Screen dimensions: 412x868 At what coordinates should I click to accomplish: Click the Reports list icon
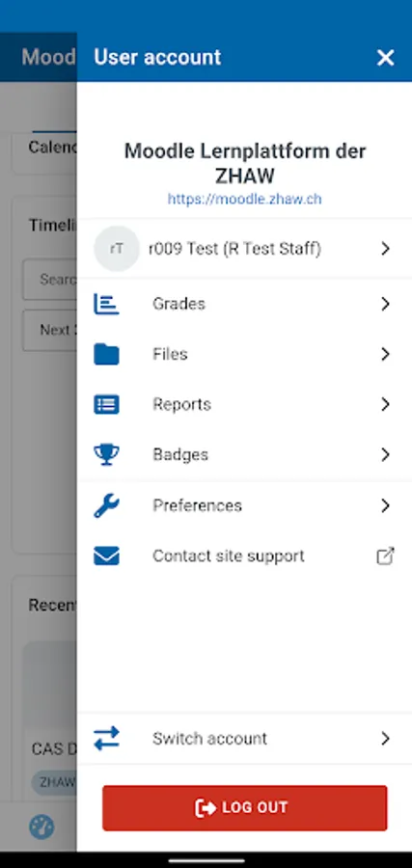(x=106, y=405)
